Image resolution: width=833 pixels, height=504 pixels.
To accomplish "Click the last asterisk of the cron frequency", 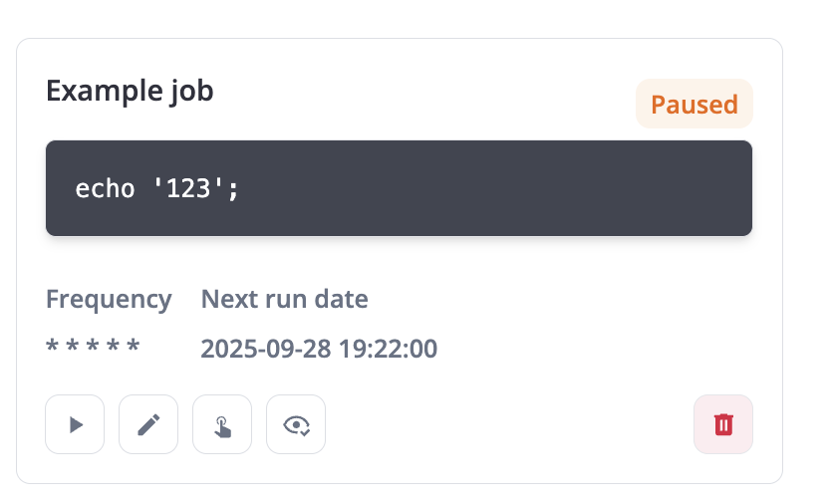I will click(x=134, y=347).
